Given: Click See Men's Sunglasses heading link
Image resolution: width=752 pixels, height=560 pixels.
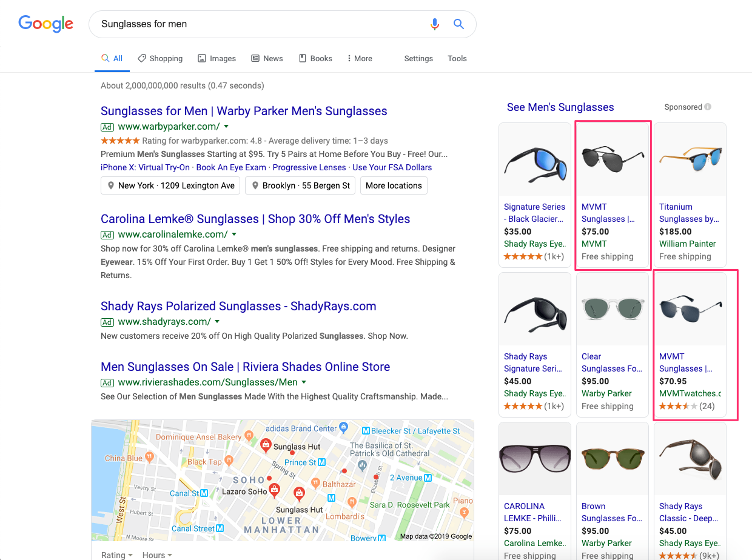Looking at the screenshot, I should click(560, 107).
